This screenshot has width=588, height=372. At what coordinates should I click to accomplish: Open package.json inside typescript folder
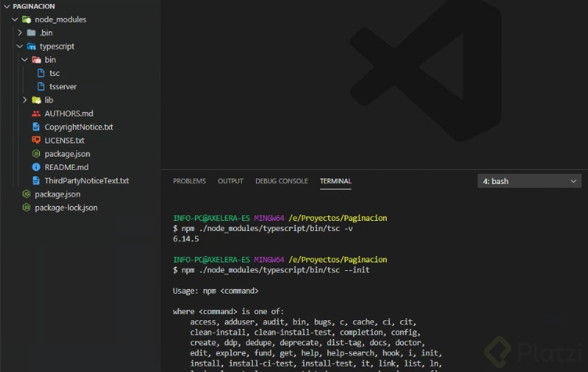pyautogui.click(x=67, y=154)
